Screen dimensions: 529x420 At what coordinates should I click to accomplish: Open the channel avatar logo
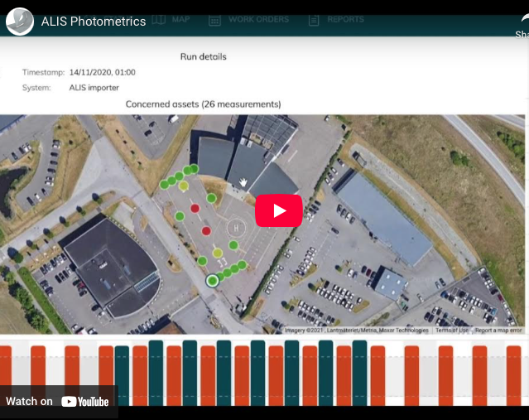20,22
